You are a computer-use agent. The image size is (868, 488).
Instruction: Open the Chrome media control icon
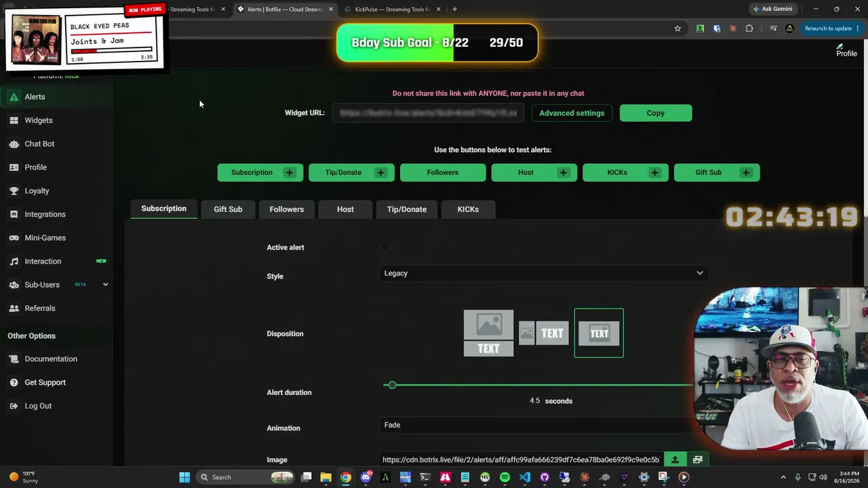[773, 28]
